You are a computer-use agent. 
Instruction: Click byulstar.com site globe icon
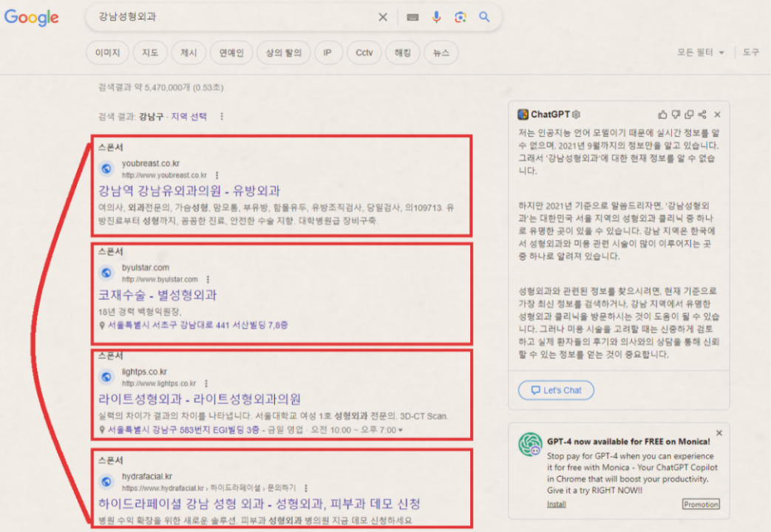tap(106, 273)
